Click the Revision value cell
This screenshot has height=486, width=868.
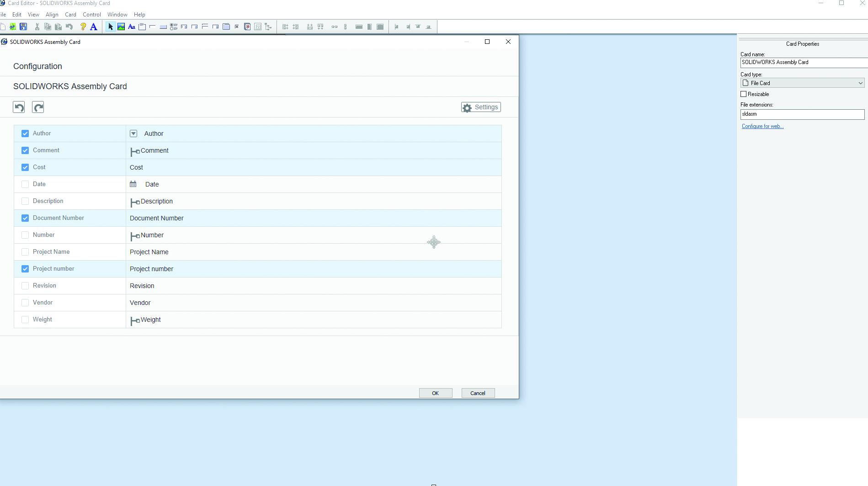click(314, 286)
